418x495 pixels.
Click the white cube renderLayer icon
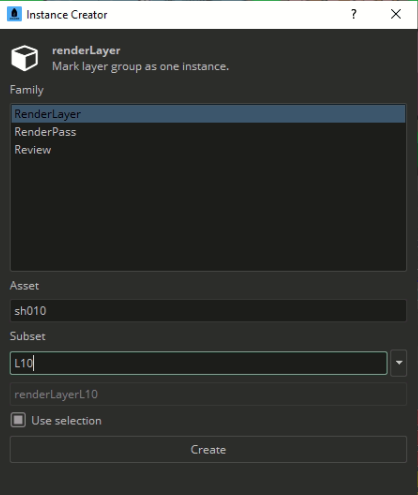point(25,58)
